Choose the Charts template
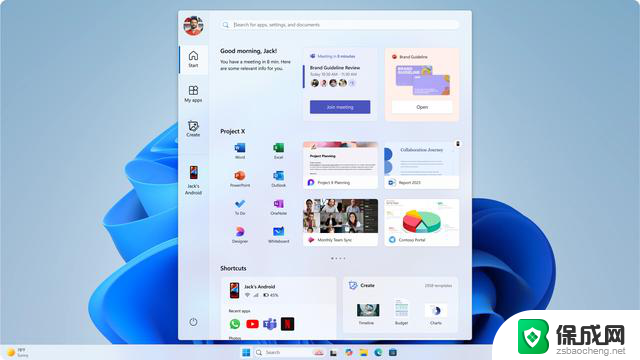This screenshot has height=360, width=640. click(436, 313)
